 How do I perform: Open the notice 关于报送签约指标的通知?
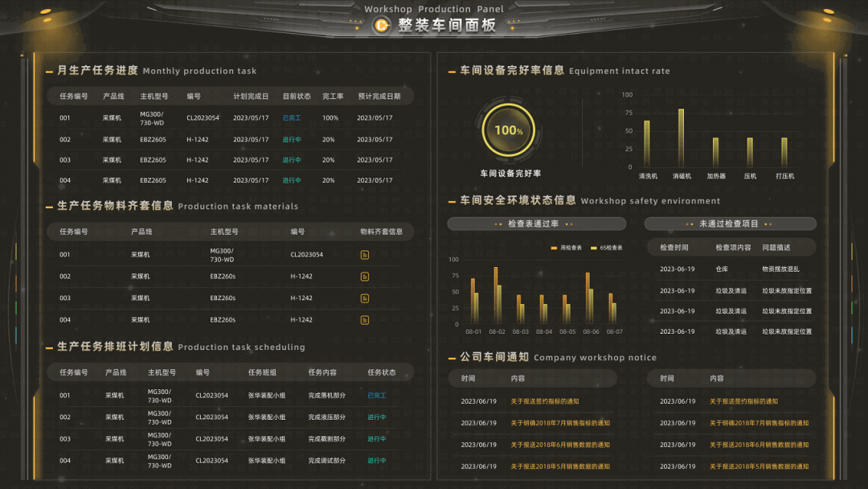(x=545, y=401)
